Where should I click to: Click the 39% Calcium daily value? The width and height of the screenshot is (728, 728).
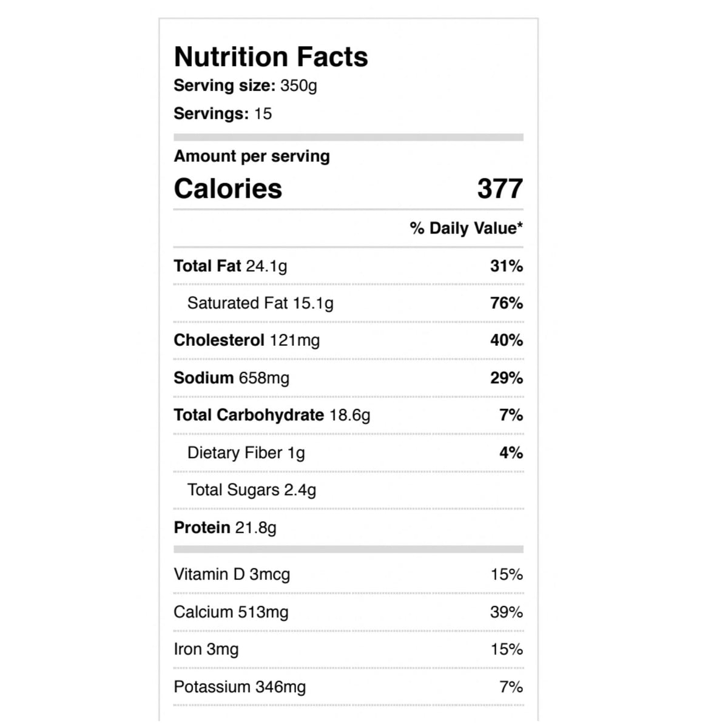tap(507, 612)
